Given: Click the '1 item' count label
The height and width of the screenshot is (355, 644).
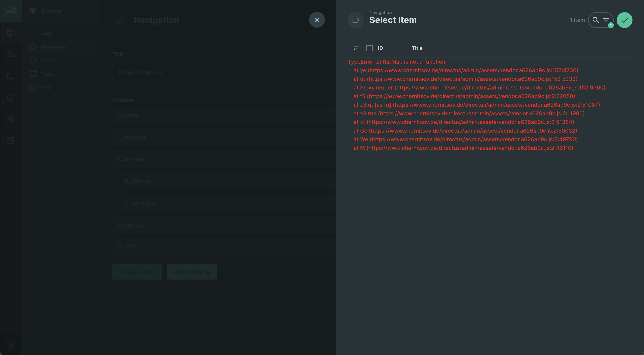Looking at the screenshot, I should coord(577,20).
